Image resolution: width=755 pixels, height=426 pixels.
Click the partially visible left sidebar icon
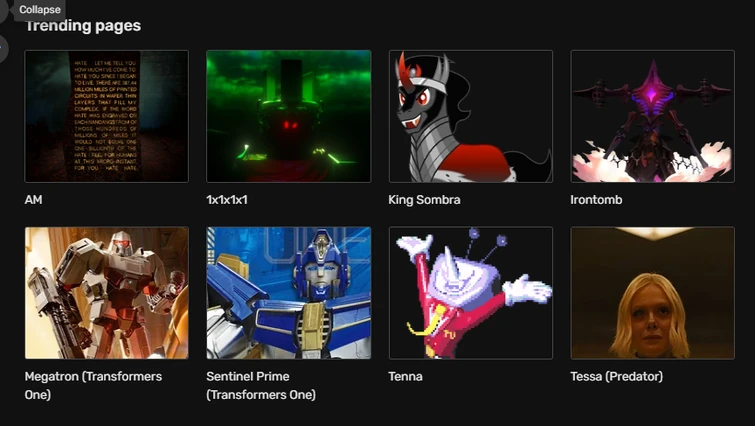pos(3,48)
